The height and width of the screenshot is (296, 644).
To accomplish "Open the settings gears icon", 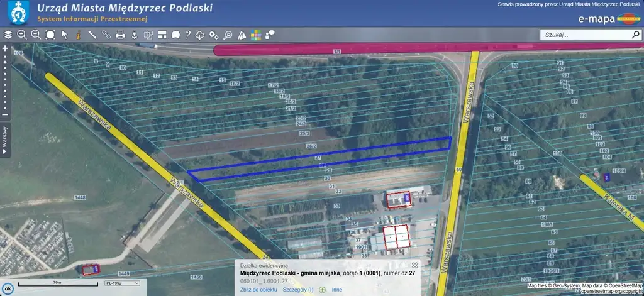I will point(214,35).
